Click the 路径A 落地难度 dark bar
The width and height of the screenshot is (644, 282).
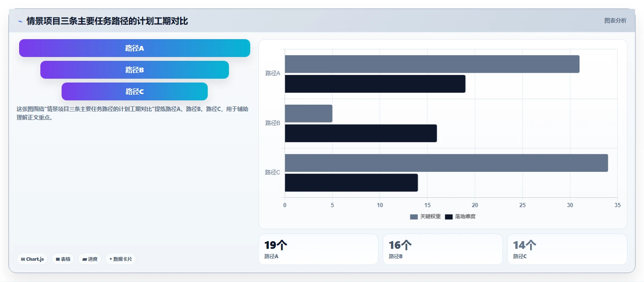(375, 84)
